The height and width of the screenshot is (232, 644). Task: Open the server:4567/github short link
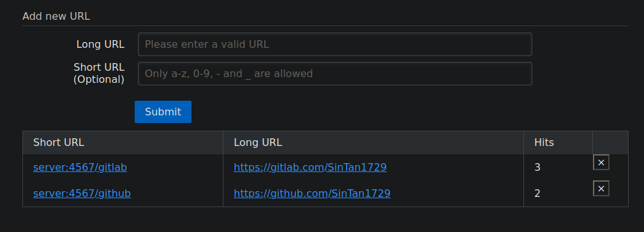pyautogui.click(x=82, y=193)
